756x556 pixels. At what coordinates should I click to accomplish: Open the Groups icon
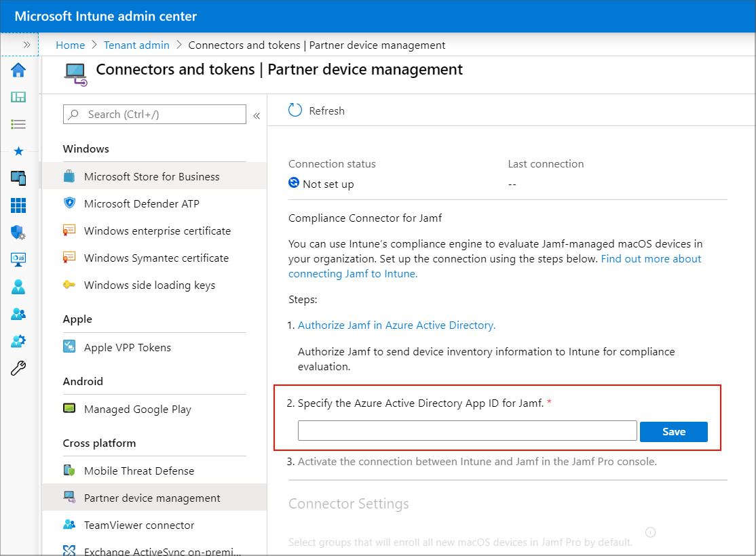point(18,314)
